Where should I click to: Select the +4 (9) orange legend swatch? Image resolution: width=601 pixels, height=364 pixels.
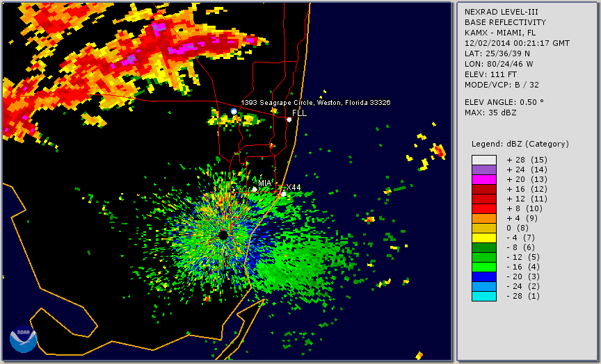coord(484,219)
